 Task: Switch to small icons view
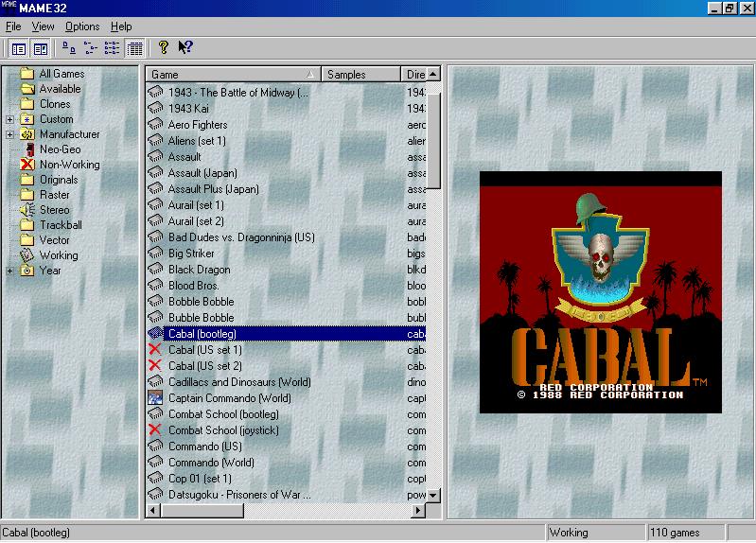click(90, 47)
